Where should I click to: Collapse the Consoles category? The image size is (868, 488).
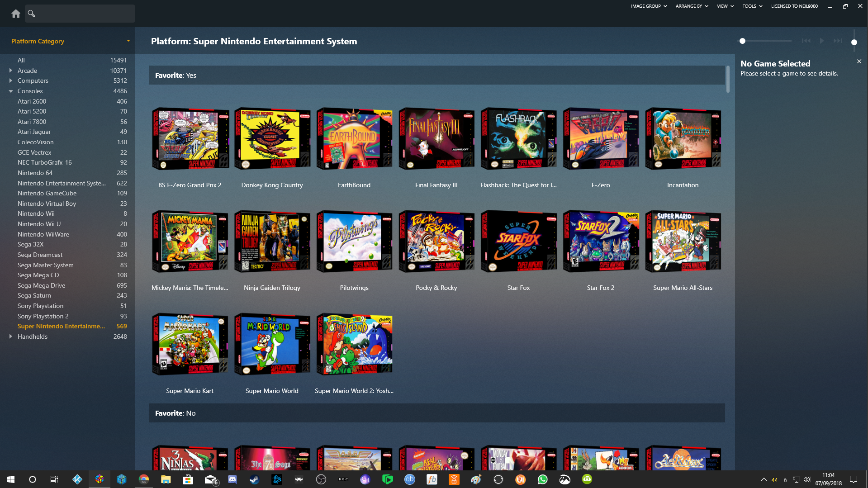(x=10, y=91)
